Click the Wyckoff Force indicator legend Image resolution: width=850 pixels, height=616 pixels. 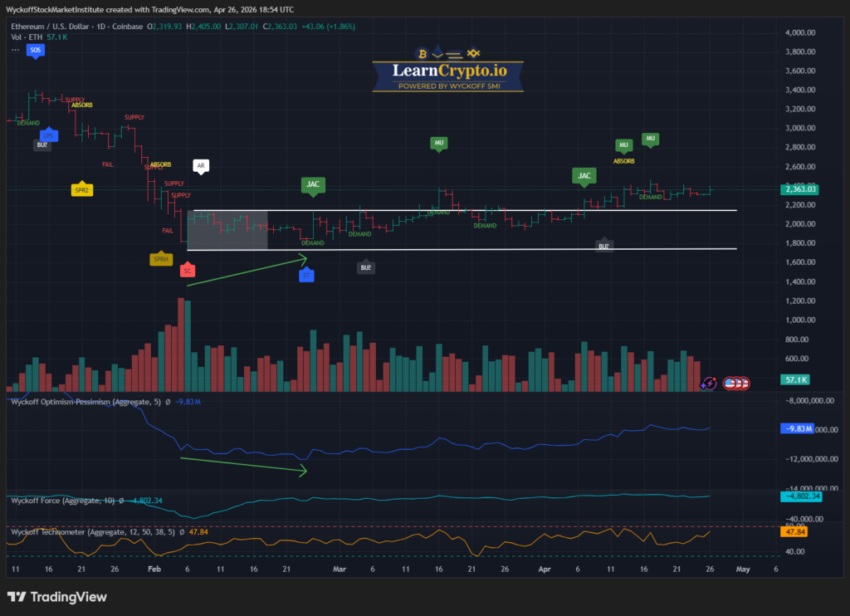tap(62, 501)
